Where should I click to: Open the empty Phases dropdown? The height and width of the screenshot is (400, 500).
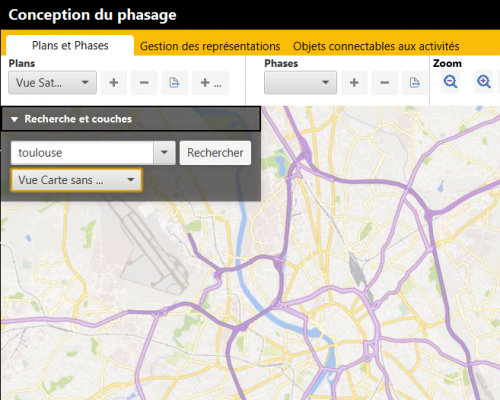(x=300, y=82)
